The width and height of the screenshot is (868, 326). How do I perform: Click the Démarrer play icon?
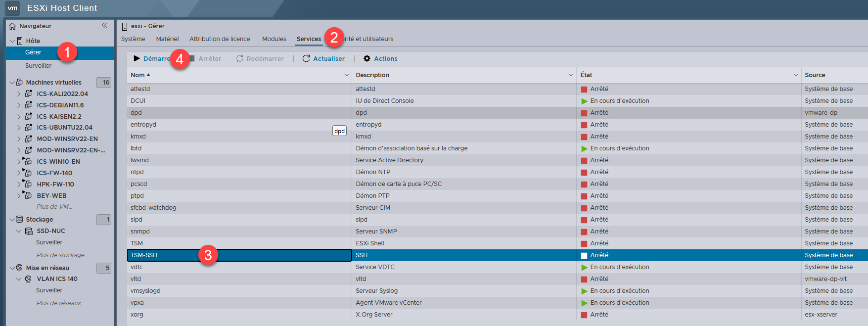click(137, 58)
